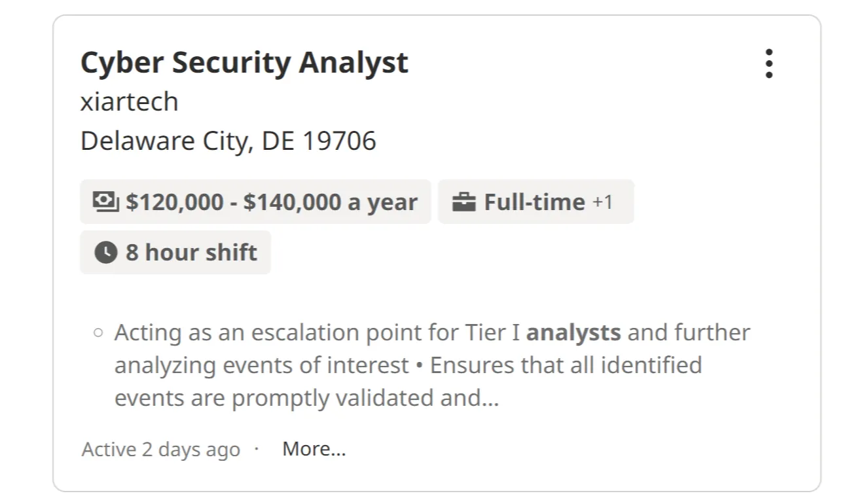Expand the job snippet with More...
This screenshot has width=853, height=504.
coord(314,450)
